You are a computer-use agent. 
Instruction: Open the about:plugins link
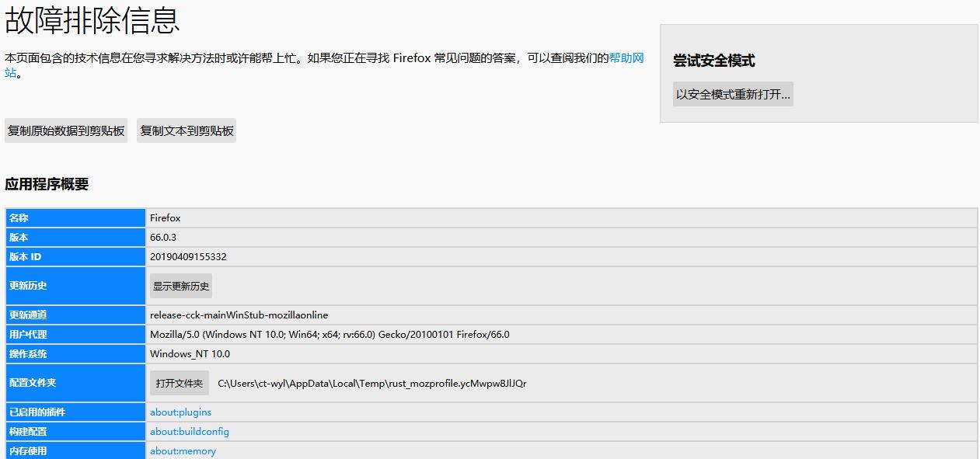coord(180,412)
